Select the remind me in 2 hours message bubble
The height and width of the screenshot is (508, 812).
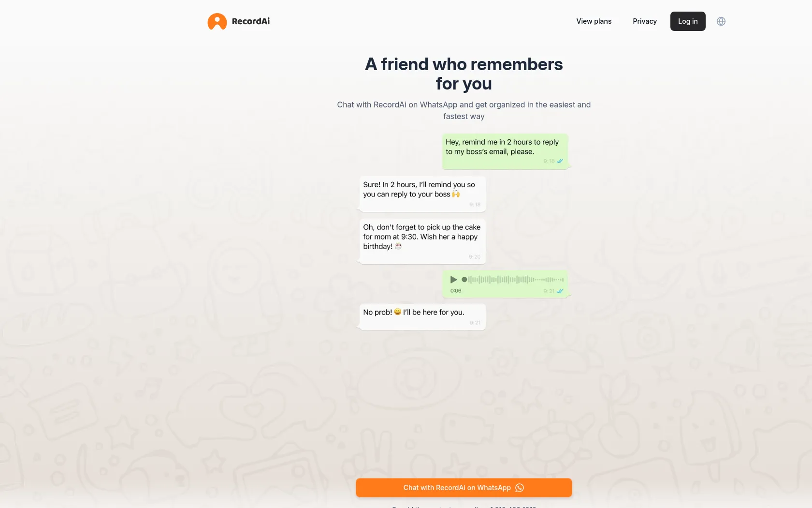click(x=505, y=151)
